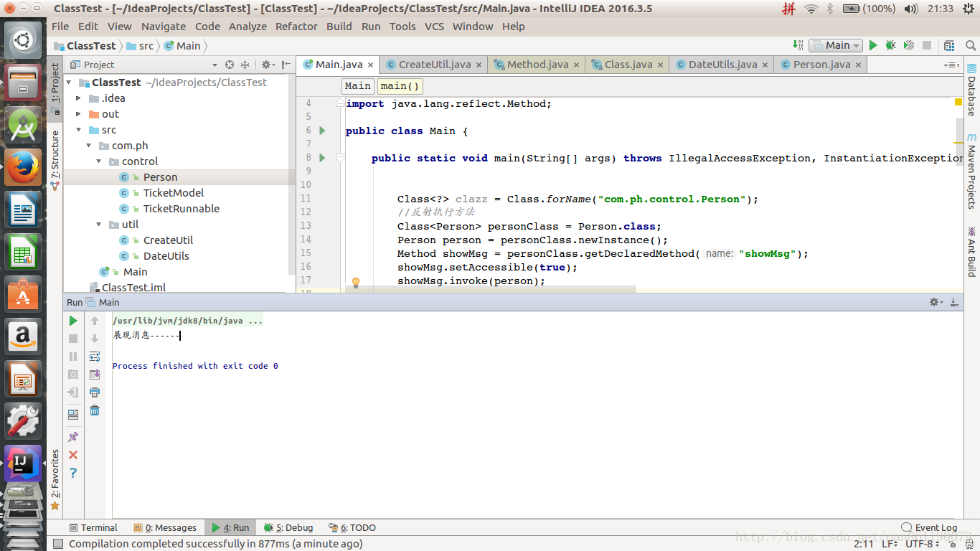Toggle the Maven Projects tool window
Image resolution: width=980 pixels, height=551 pixels.
click(x=971, y=170)
